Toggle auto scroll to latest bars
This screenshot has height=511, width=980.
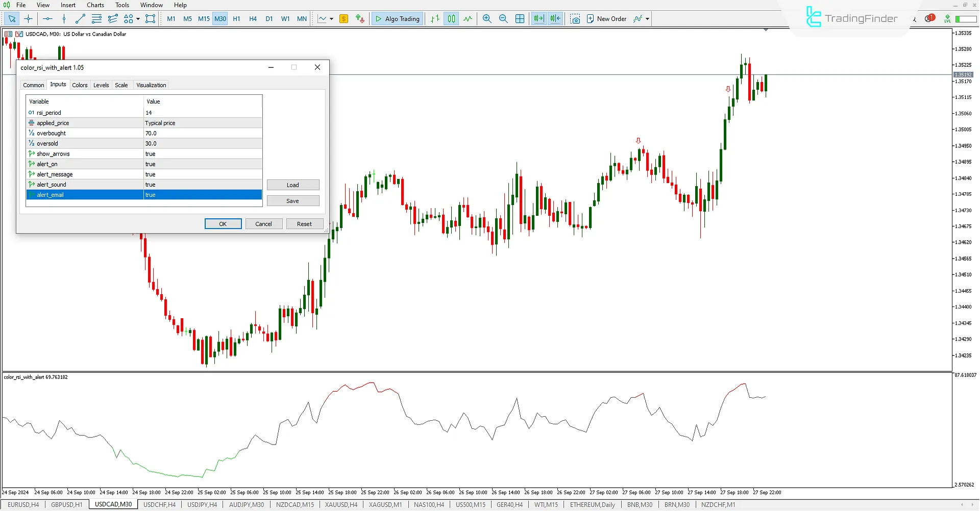click(538, 18)
